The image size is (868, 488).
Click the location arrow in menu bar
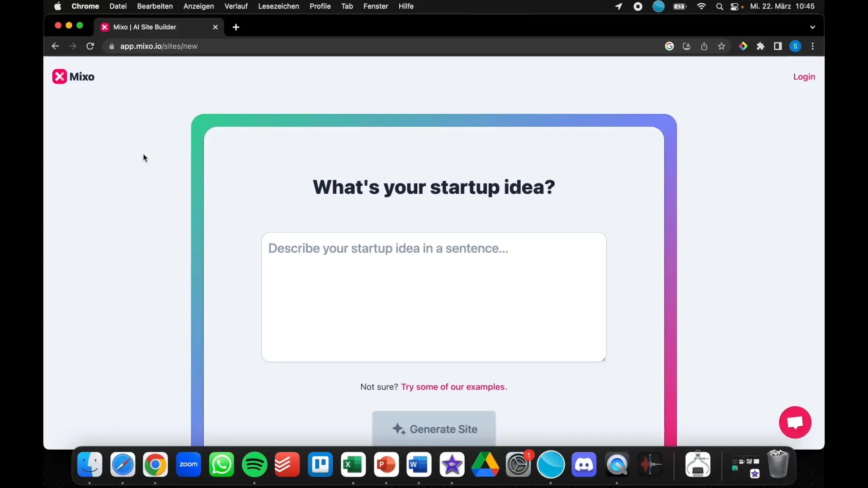(618, 6)
